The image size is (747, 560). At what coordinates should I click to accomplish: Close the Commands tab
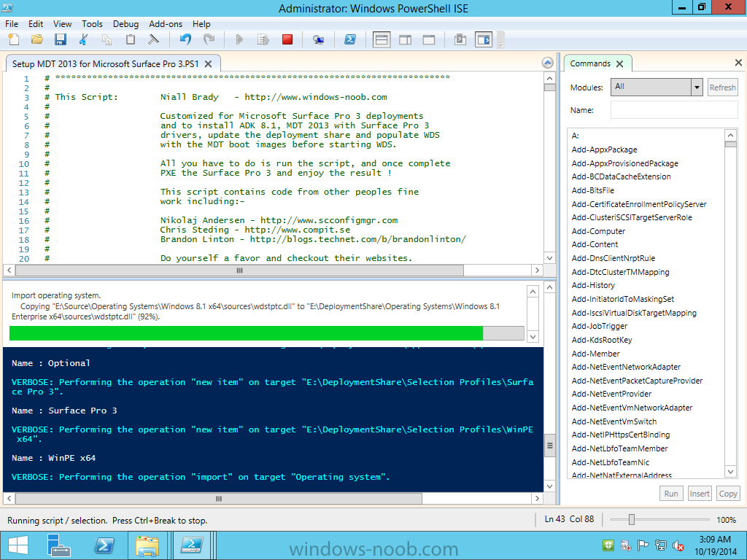(x=619, y=64)
